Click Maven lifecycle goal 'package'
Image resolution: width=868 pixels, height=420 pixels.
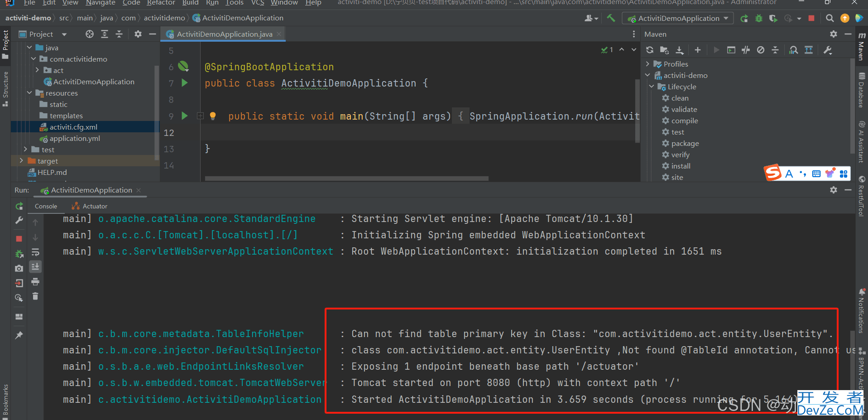coord(685,143)
